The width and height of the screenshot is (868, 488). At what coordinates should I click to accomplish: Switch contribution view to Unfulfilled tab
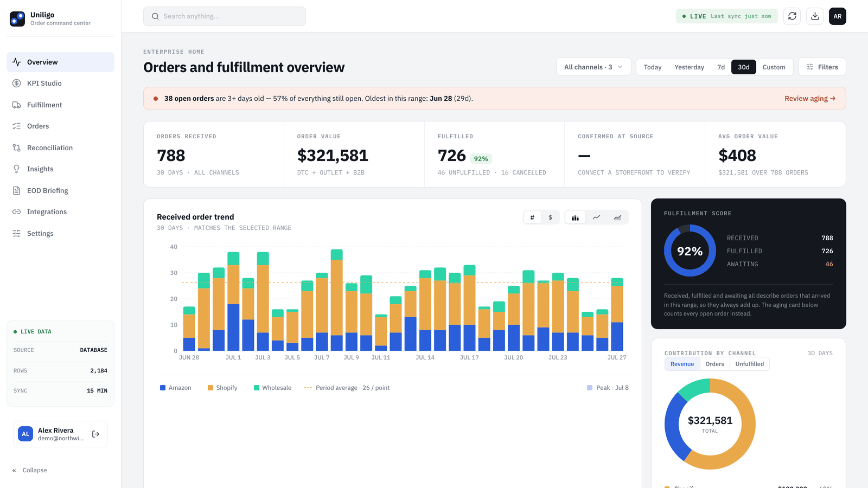coord(749,364)
